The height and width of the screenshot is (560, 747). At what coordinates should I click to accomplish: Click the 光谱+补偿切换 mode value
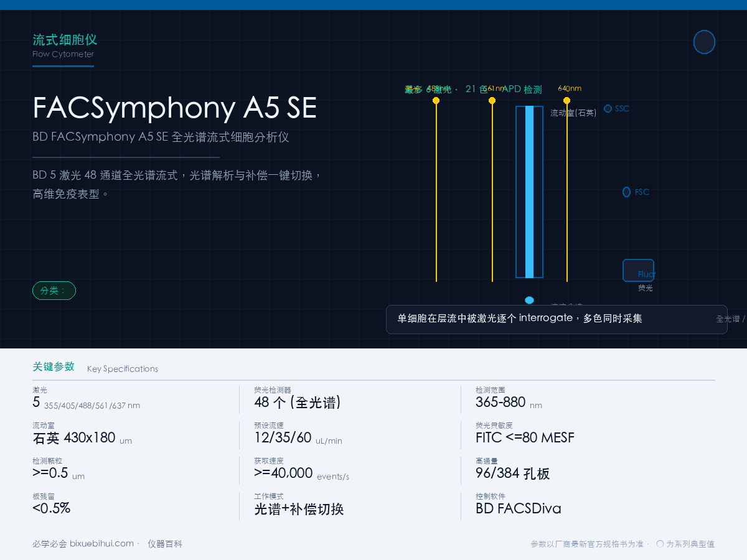tap(299, 509)
